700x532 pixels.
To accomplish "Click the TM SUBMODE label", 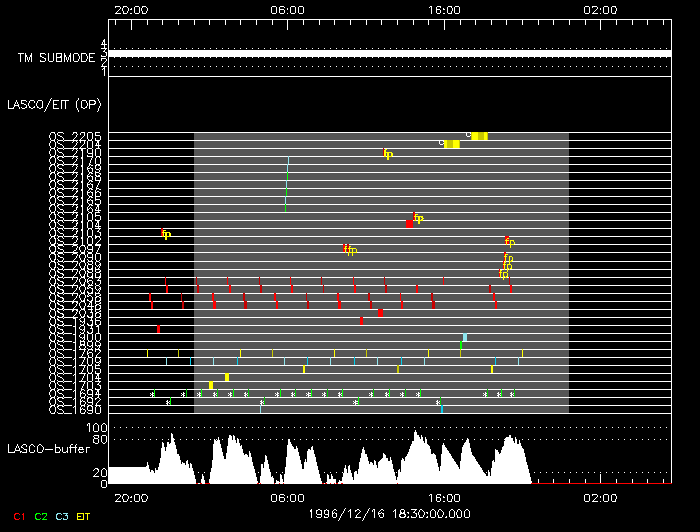I will click(56, 58).
